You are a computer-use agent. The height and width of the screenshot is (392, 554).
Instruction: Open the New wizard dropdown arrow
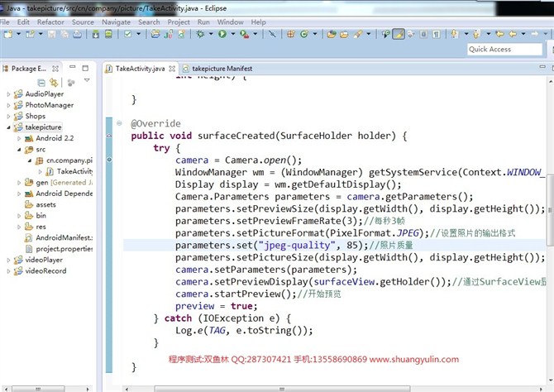coord(18,34)
